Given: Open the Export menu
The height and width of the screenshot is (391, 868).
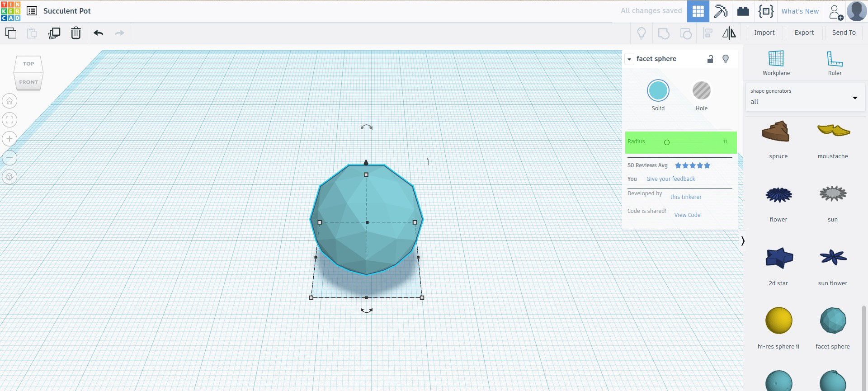Looking at the screenshot, I should point(804,33).
